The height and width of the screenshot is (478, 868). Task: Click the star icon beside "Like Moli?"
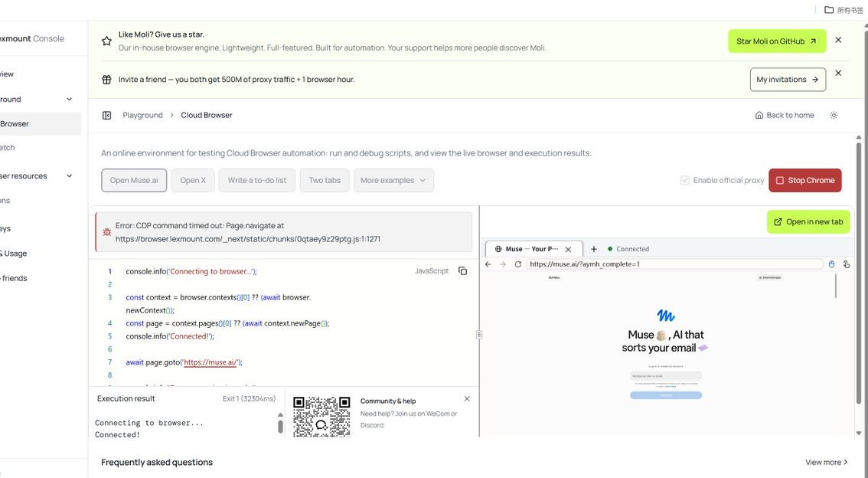point(107,41)
